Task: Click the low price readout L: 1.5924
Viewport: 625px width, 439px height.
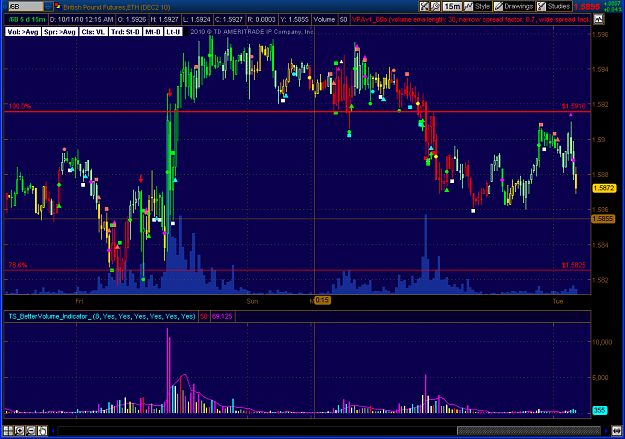Action: point(196,19)
